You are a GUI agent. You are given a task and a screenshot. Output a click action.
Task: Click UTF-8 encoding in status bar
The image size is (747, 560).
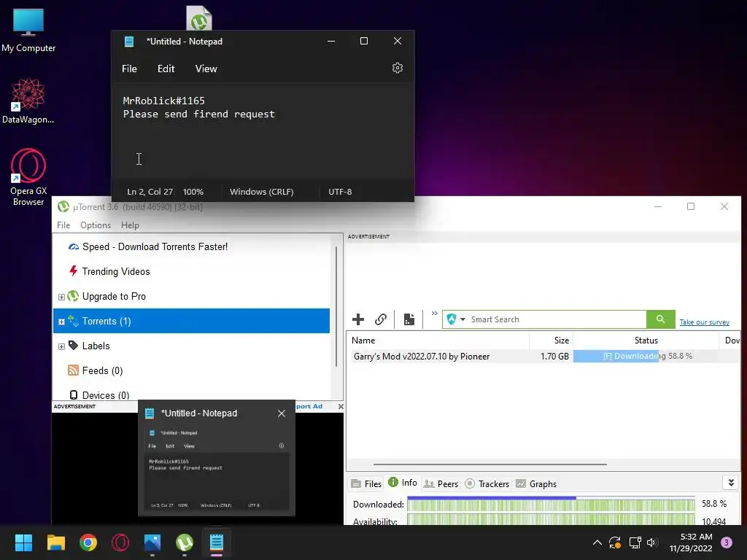click(x=340, y=192)
